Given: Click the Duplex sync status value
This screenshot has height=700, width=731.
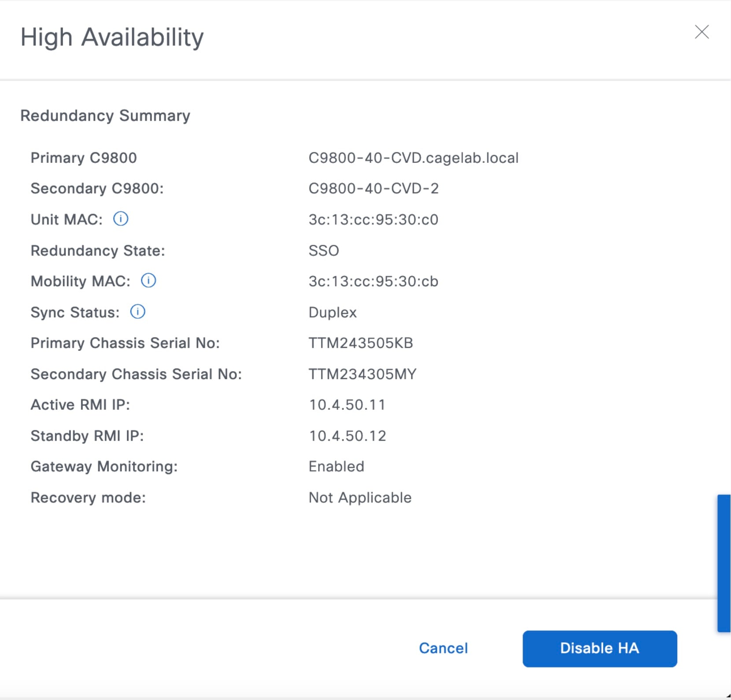Looking at the screenshot, I should click(x=332, y=312).
